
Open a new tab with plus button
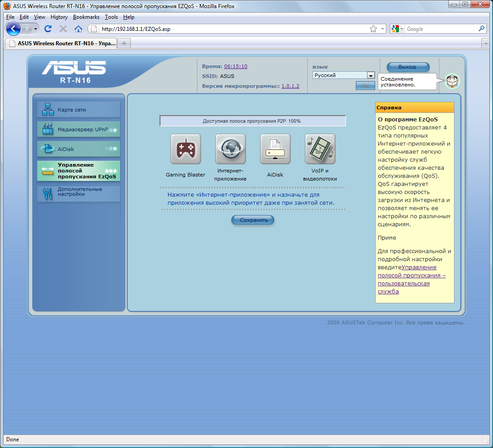pyautogui.click(x=124, y=43)
